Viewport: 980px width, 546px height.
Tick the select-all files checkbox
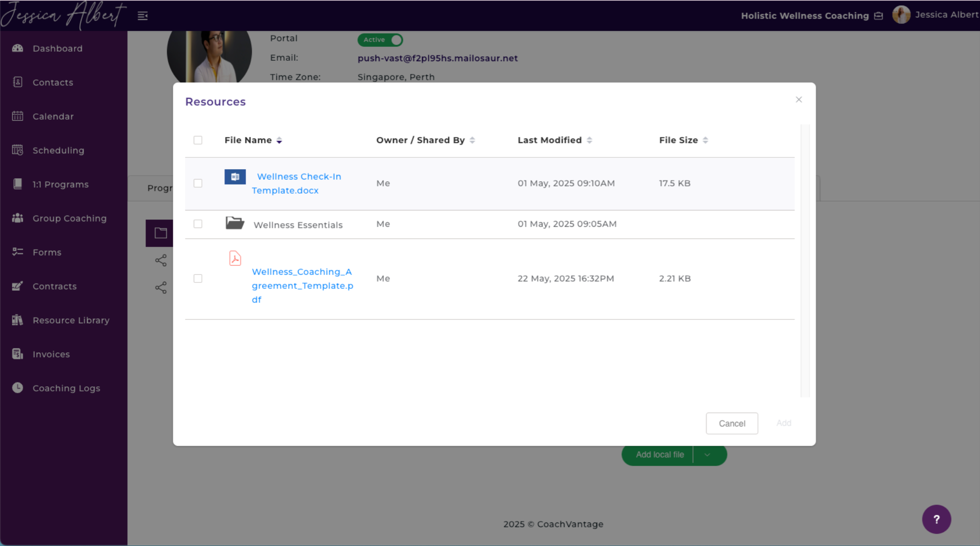[198, 140]
